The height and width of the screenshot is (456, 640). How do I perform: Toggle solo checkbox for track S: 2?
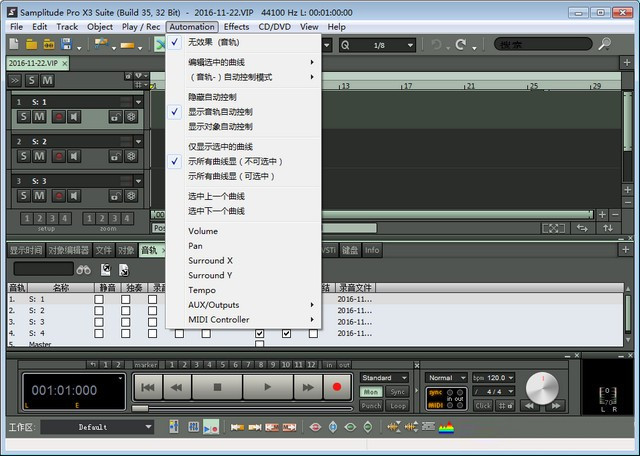coord(126,311)
